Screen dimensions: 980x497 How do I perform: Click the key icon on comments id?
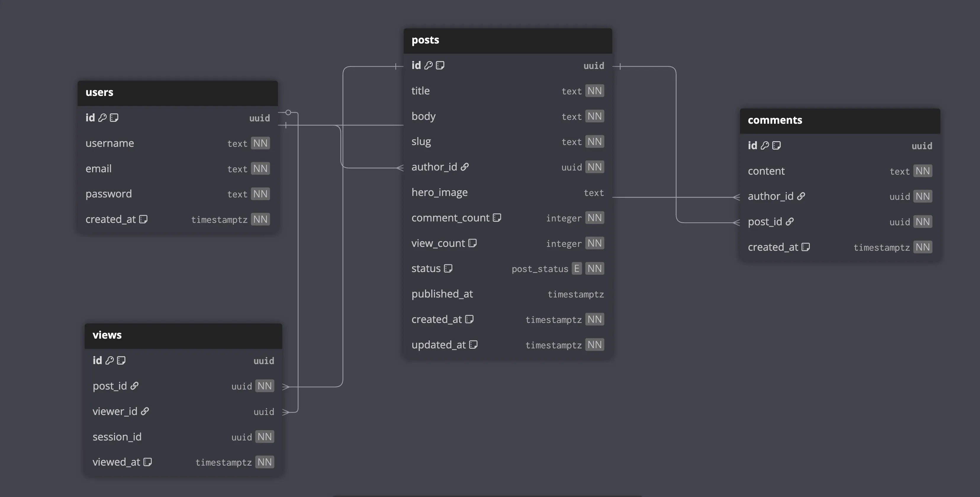(765, 145)
